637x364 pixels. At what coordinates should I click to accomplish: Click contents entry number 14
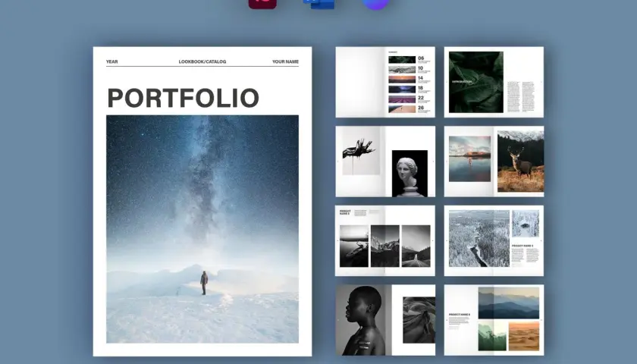tap(420, 78)
